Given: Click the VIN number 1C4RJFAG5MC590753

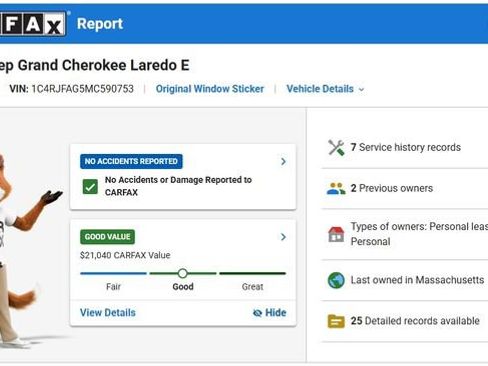Looking at the screenshot, I should [82, 89].
